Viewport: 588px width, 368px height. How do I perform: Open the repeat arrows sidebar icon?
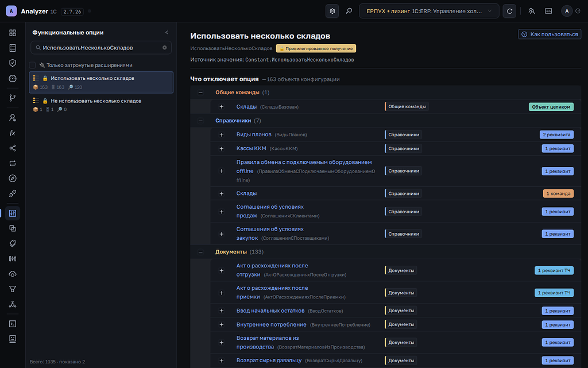pyautogui.click(x=13, y=163)
